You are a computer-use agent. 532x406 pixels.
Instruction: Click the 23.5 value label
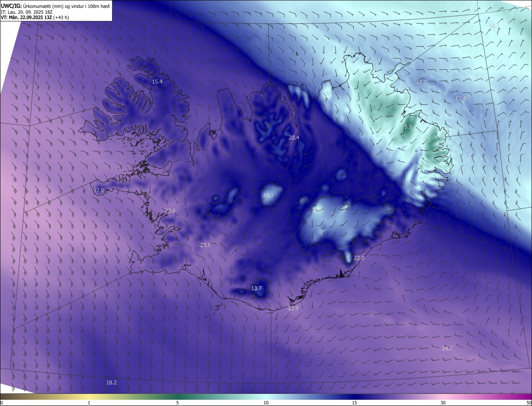(x=205, y=245)
